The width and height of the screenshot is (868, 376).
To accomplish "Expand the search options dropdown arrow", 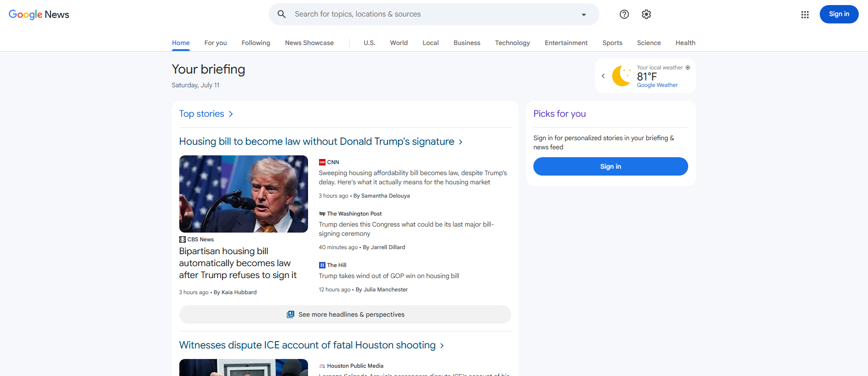I will point(584,15).
